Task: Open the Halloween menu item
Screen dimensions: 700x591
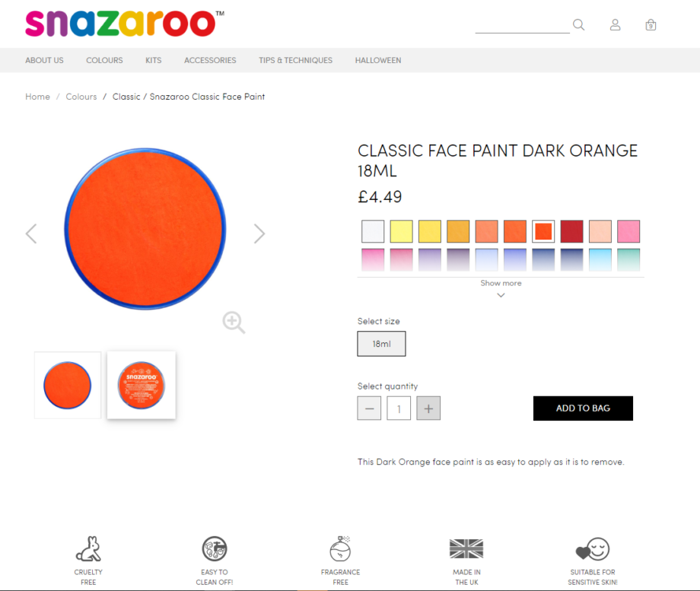Action: pyautogui.click(x=378, y=60)
